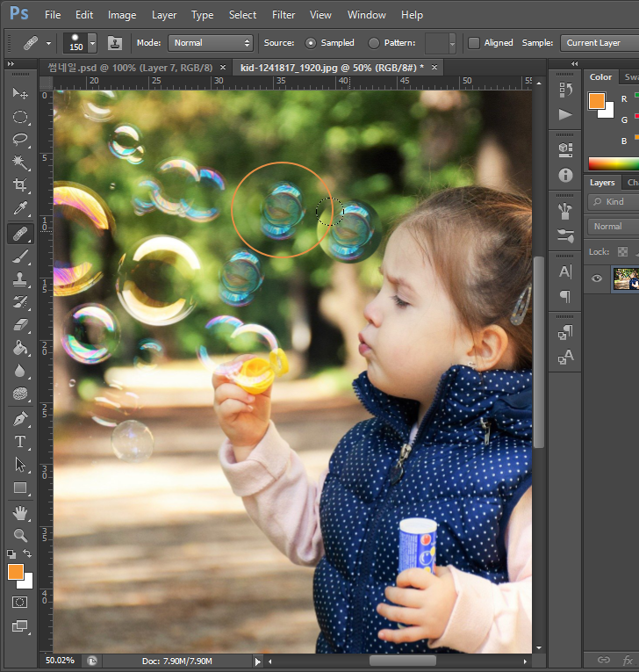Select the Horizontal Type tool

click(x=19, y=442)
